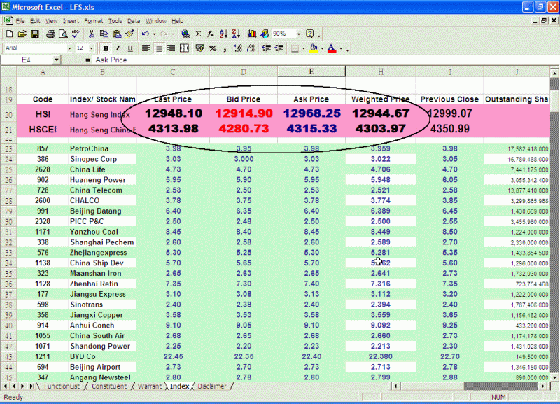Image resolution: width=560 pixels, height=404 pixels.
Task: Paste using the clipboard icon
Action: (x=117, y=34)
